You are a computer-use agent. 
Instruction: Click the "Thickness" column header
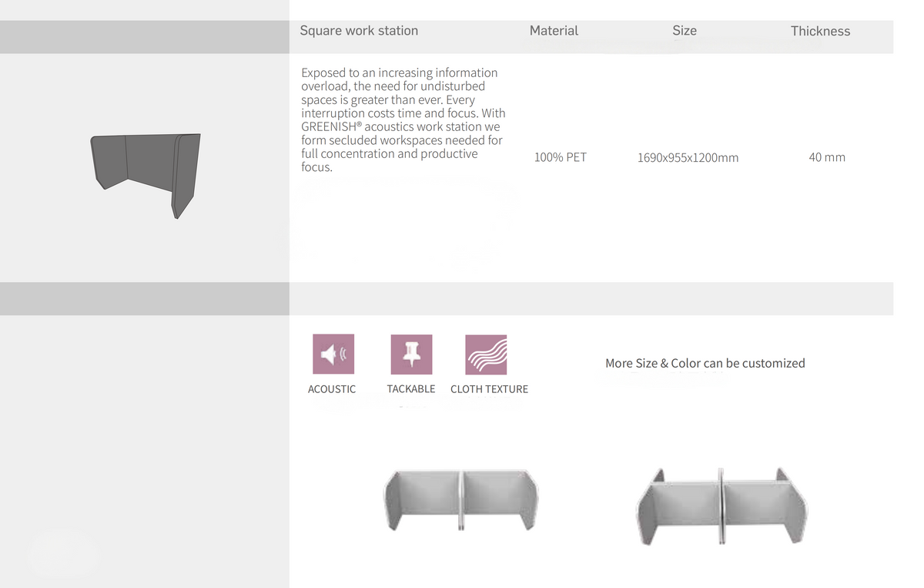tap(820, 32)
